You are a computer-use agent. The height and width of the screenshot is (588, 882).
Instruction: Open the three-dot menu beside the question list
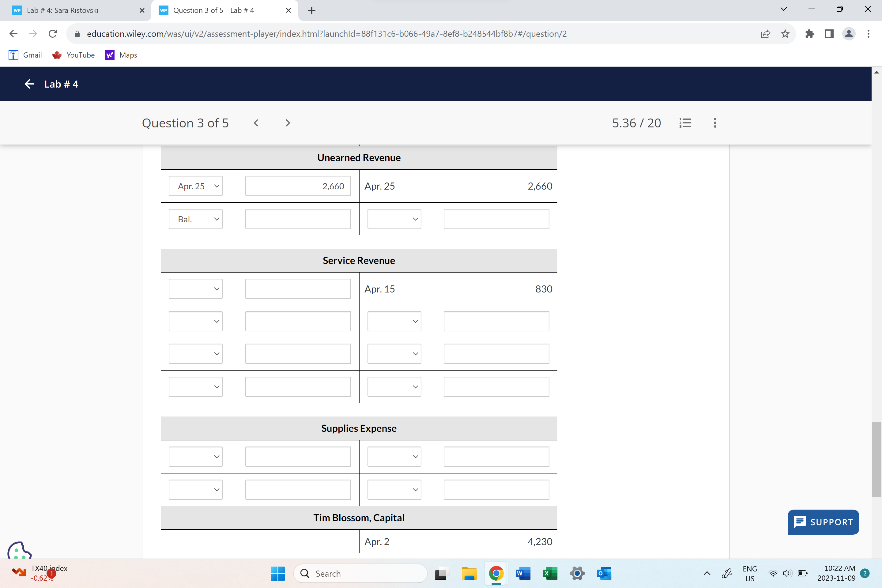[x=715, y=123]
